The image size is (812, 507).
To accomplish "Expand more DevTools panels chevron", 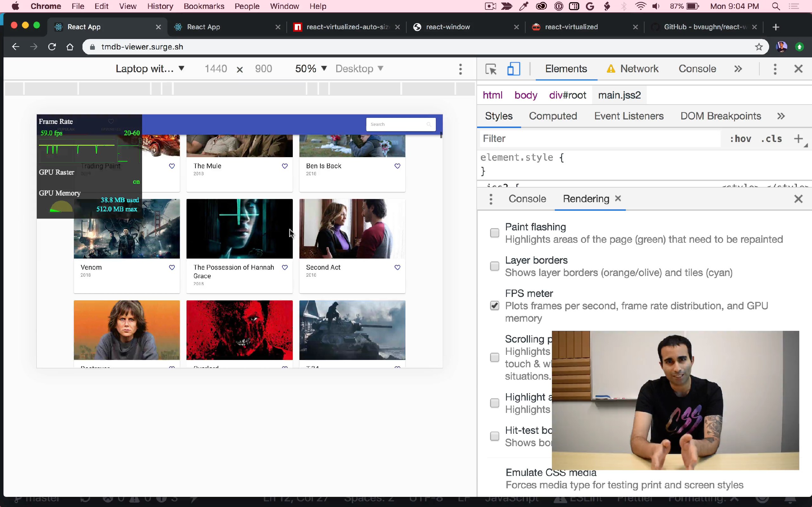I will pyautogui.click(x=738, y=69).
